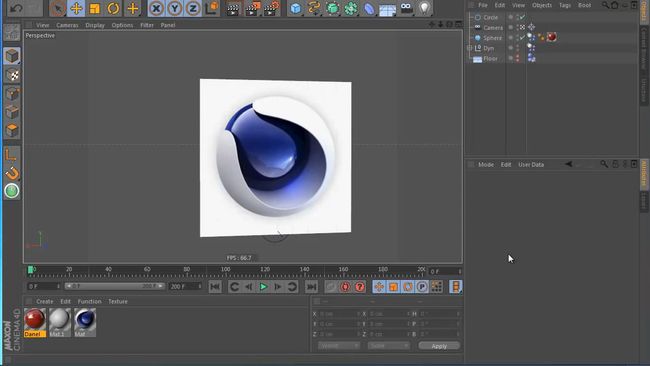Play the animation forward
The height and width of the screenshot is (366, 650).
[x=263, y=286]
